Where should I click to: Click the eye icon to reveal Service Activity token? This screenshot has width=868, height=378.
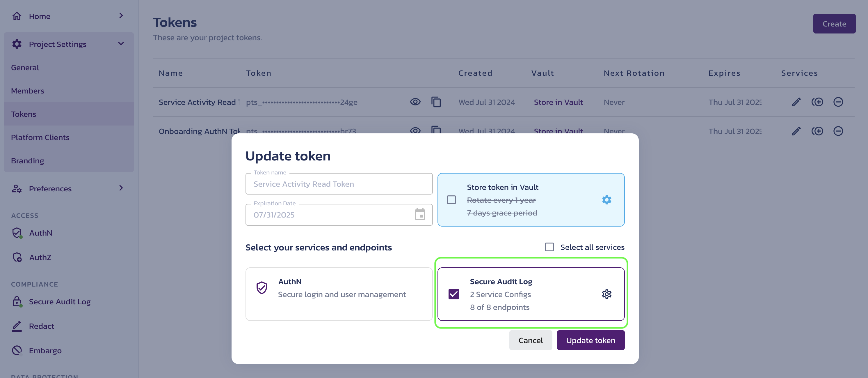click(415, 101)
